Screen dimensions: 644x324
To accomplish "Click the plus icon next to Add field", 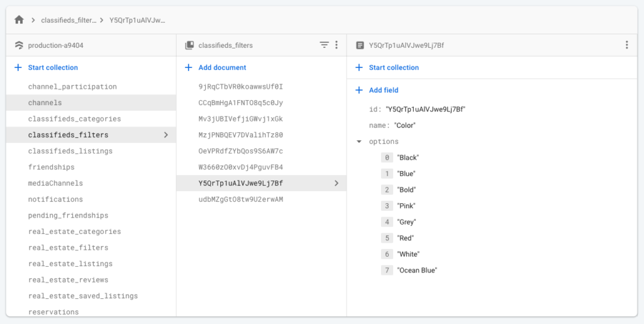I will pyautogui.click(x=359, y=90).
